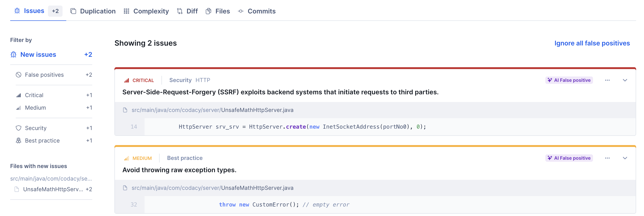
Task: Toggle the False positives filter
Action: pyautogui.click(x=44, y=75)
